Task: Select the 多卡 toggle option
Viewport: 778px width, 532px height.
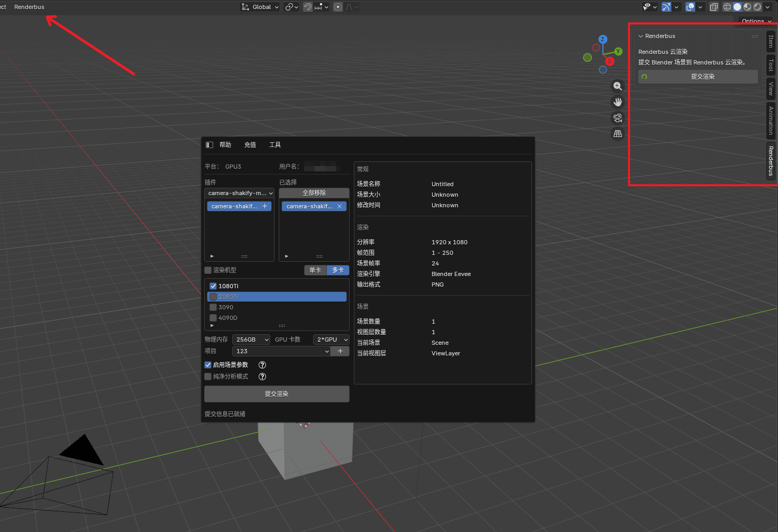Action: tap(338, 270)
